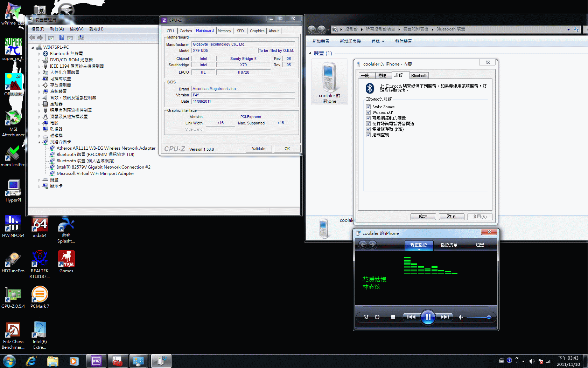Click Device Manager back arrow toolbar icon
This screenshot has height=368, width=588.
[32, 38]
